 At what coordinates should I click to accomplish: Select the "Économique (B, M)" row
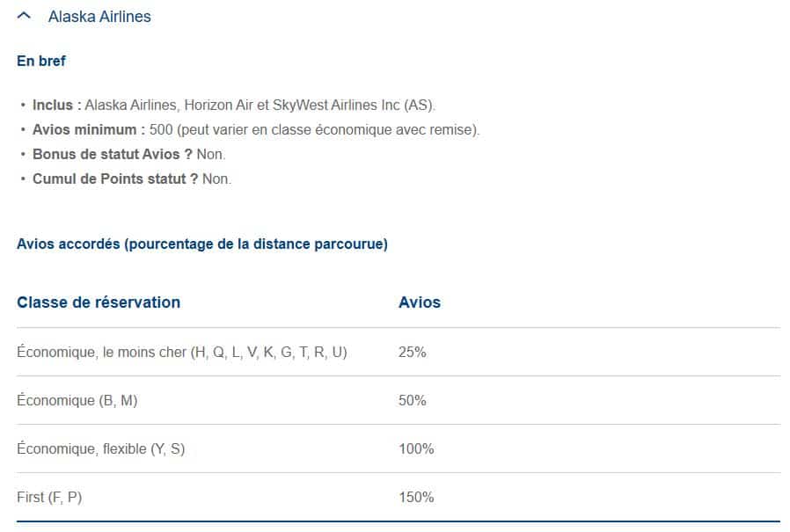tap(77, 401)
